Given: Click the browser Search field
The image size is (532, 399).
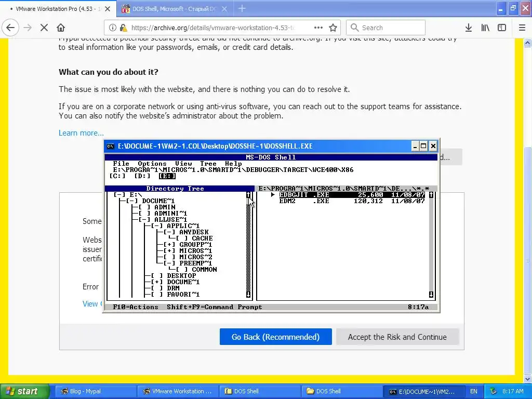Looking at the screenshot, I should coord(385,28).
